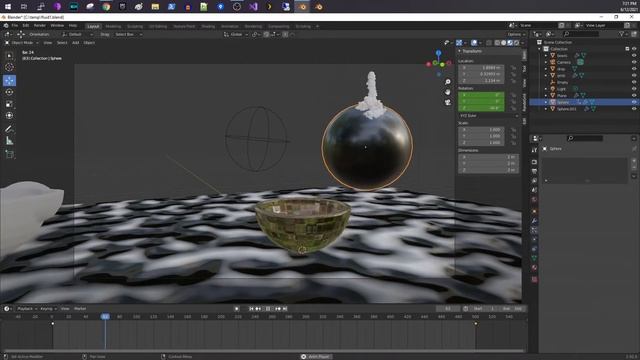Image resolution: width=640 pixels, height=360 pixels.
Task: Click the viewport zoom magnifier icon
Action: pos(448,82)
